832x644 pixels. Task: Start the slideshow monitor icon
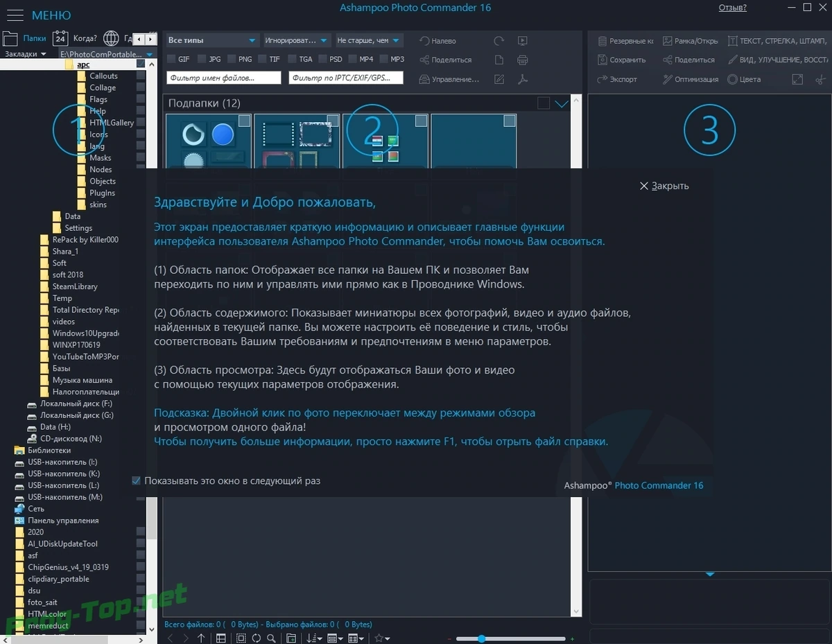523,41
